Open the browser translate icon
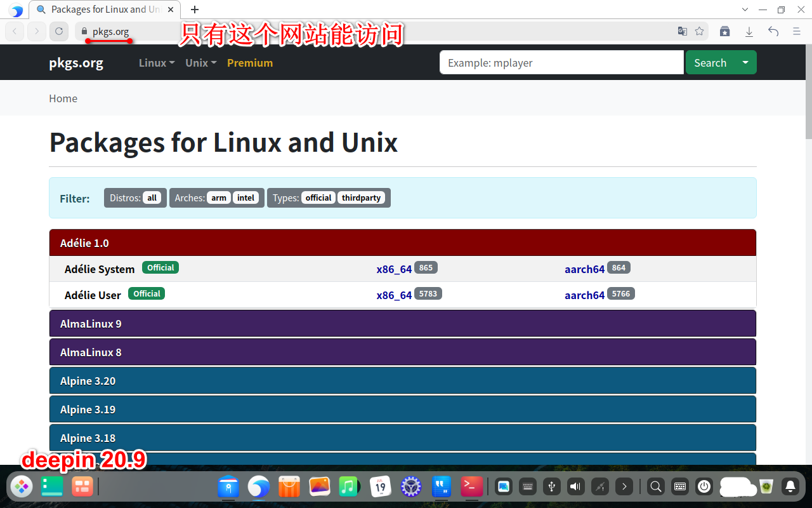The width and height of the screenshot is (812, 508). (682, 31)
